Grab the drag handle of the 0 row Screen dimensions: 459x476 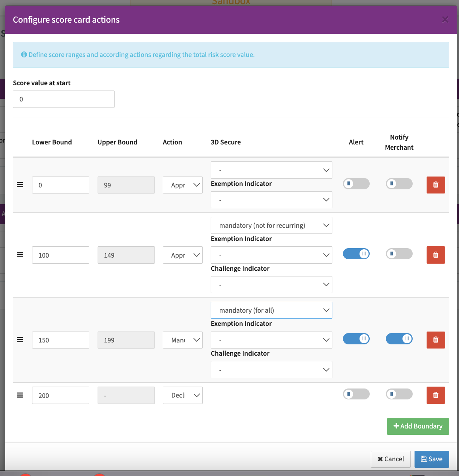(x=20, y=185)
